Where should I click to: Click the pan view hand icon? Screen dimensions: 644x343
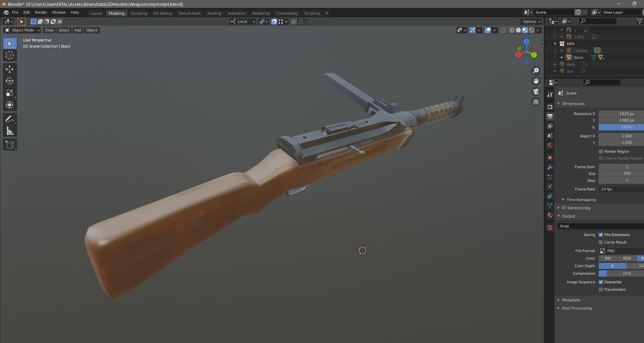point(536,81)
